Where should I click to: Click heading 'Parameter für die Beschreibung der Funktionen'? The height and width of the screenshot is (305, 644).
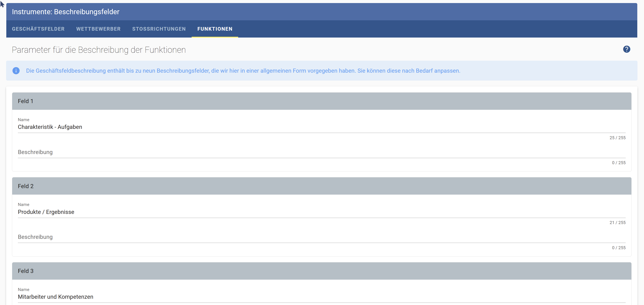[x=99, y=50]
